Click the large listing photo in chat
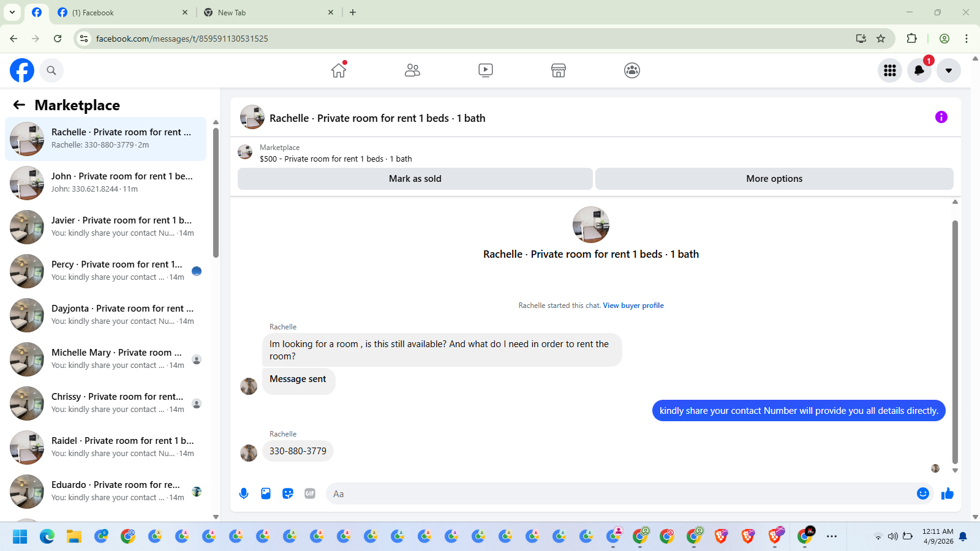 pos(591,225)
